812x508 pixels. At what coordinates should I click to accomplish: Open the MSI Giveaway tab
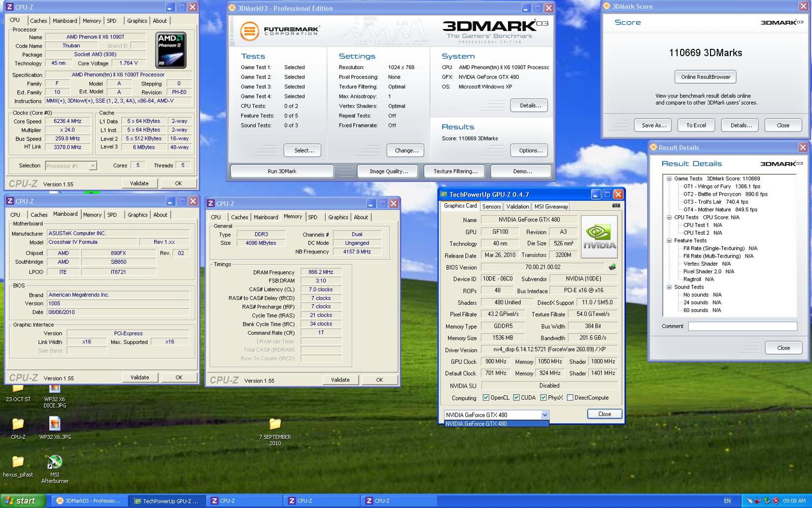coord(551,206)
